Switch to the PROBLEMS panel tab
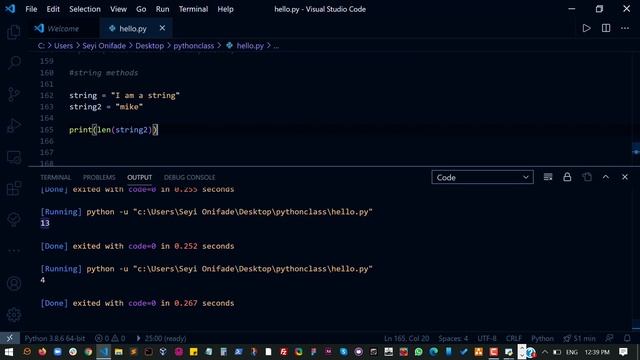Image resolution: width=640 pixels, height=360 pixels. (x=99, y=178)
